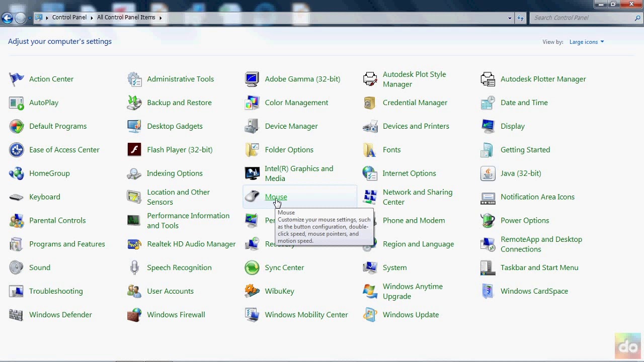The height and width of the screenshot is (362, 644).
Task: Click the Sound speaker icon
Action: pos(17,267)
